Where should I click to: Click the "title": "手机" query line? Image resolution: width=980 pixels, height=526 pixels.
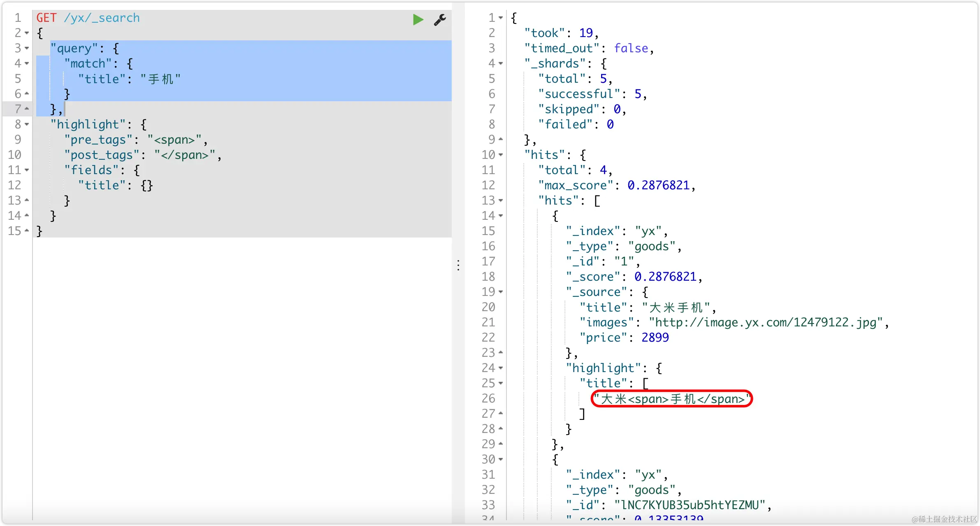(x=129, y=79)
